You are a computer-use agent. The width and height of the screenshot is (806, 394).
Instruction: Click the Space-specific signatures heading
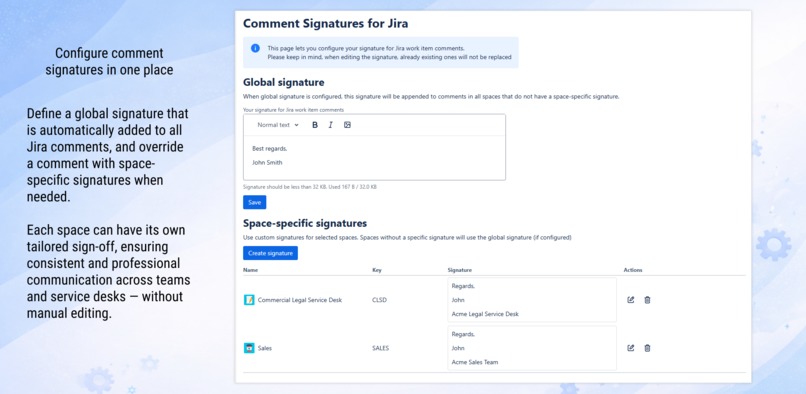tap(305, 223)
